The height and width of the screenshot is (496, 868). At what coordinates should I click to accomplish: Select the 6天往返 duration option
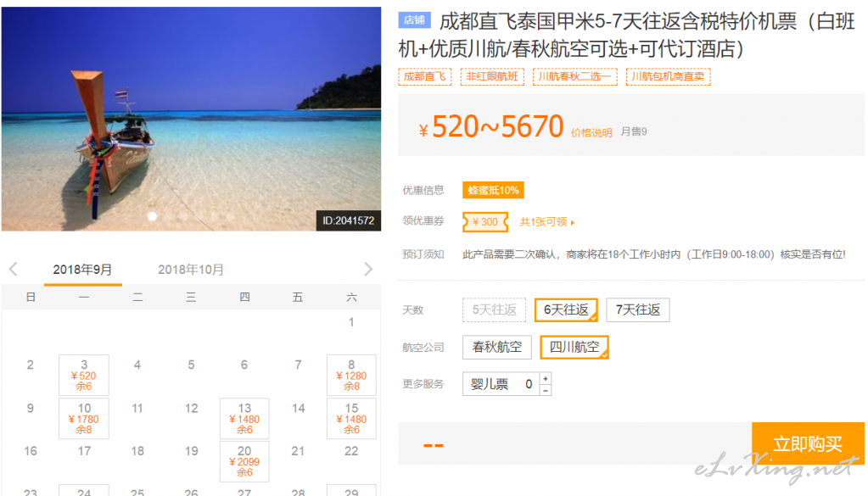click(566, 309)
